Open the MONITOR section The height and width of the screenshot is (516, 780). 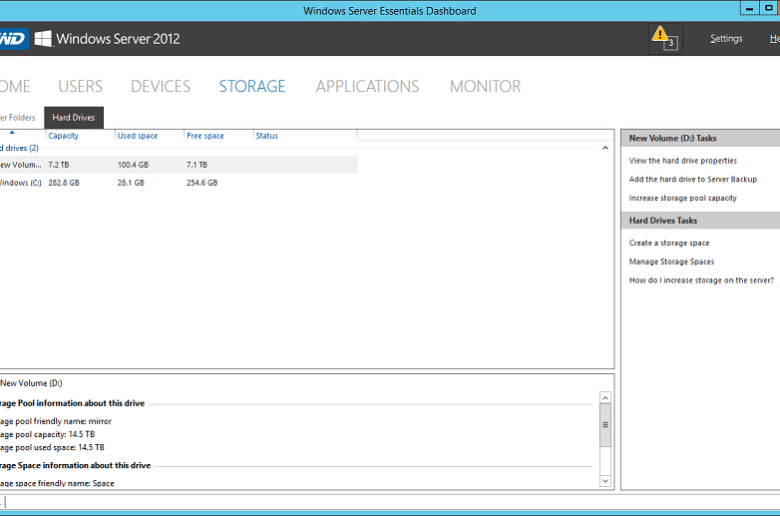point(485,86)
